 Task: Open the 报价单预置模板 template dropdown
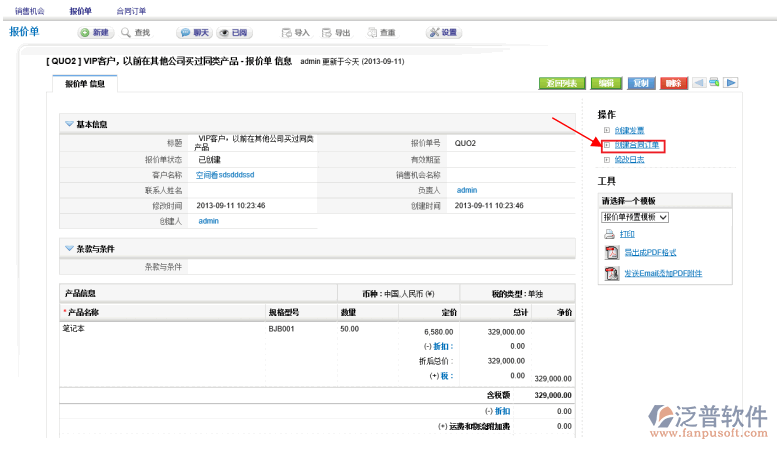pyautogui.click(x=634, y=216)
